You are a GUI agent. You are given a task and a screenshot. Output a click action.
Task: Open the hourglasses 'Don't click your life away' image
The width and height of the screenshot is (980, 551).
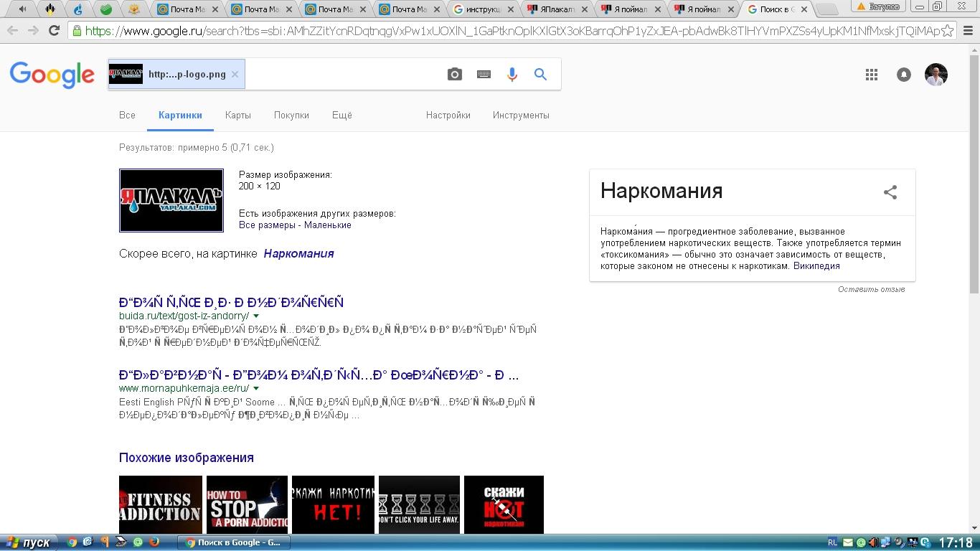[x=419, y=505]
